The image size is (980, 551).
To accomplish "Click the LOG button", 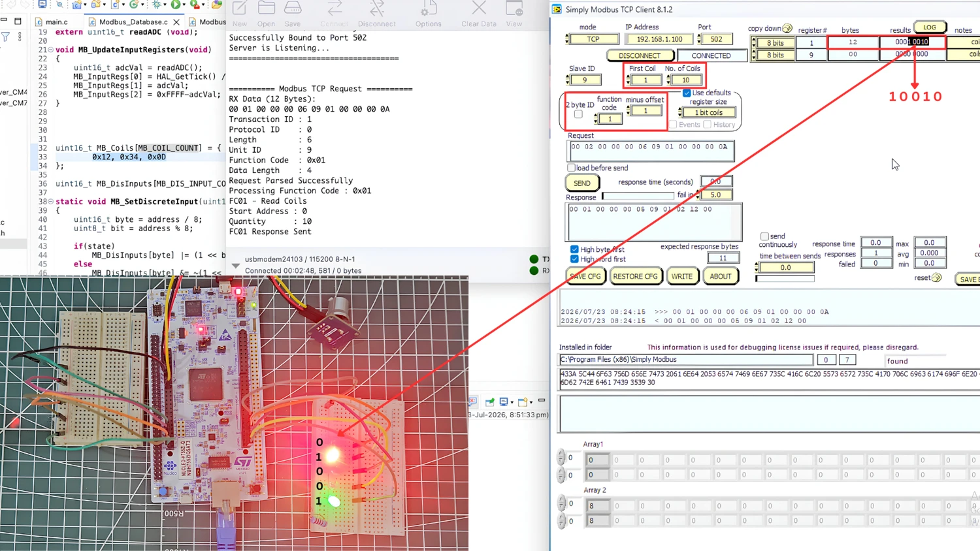I will (x=930, y=27).
